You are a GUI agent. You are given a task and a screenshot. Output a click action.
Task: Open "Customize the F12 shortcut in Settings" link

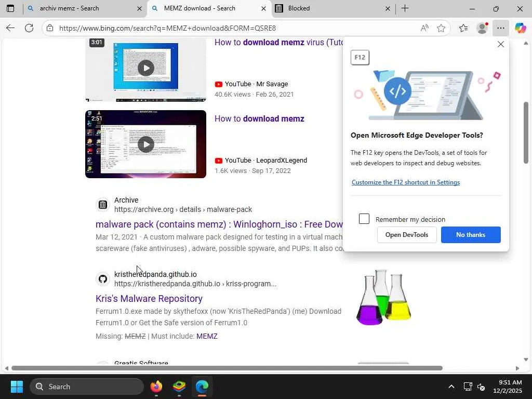point(406,182)
